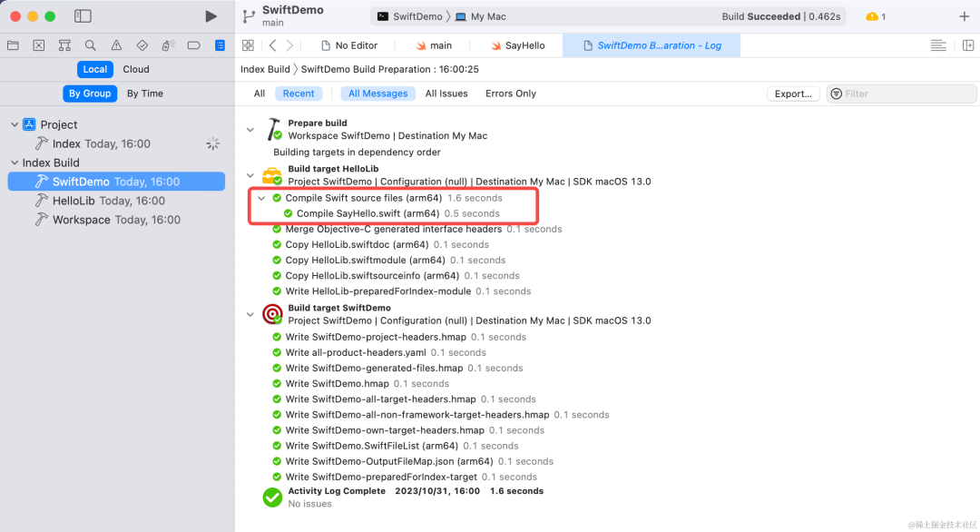The width and height of the screenshot is (980, 532).
Task: Filter to Errors Only
Action: coord(511,94)
